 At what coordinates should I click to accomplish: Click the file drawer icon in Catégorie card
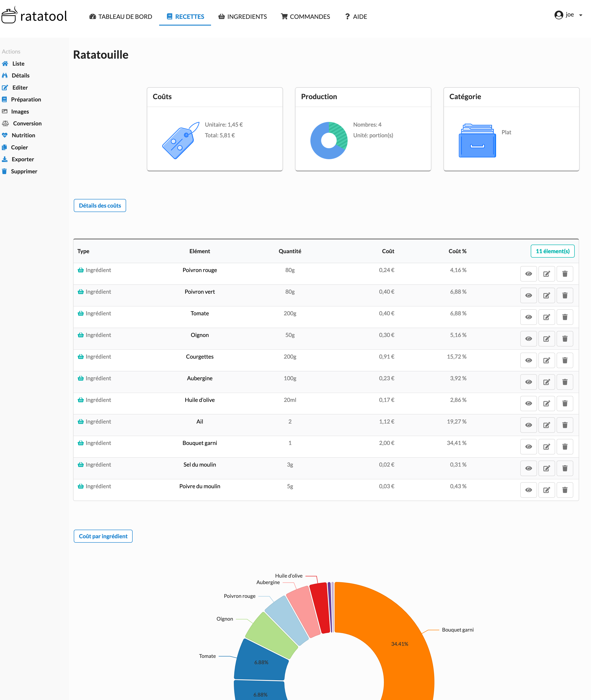[x=477, y=140]
